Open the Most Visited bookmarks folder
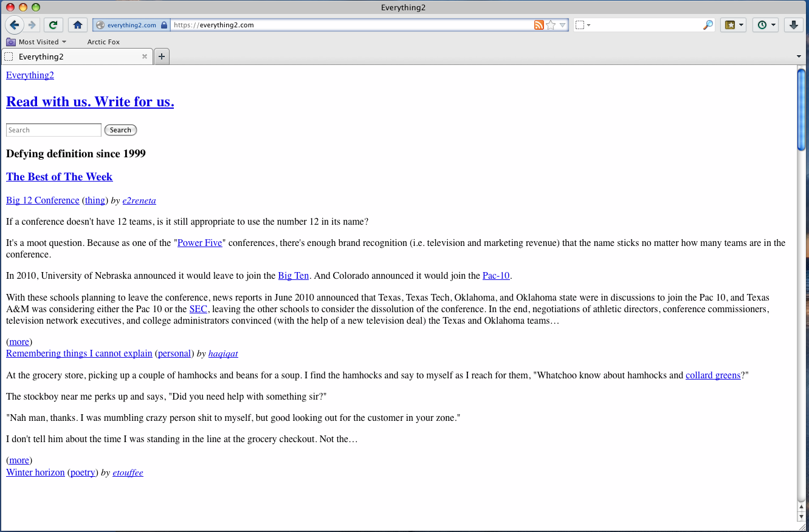The height and width of the screenshot is (532, 809). pyautogui.click(x=36, y=42)
